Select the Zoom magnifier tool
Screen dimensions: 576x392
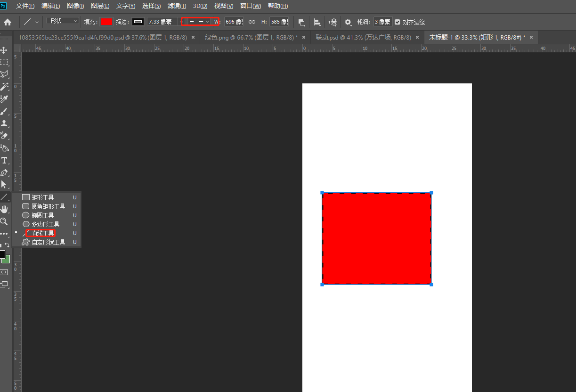point(4,221)
